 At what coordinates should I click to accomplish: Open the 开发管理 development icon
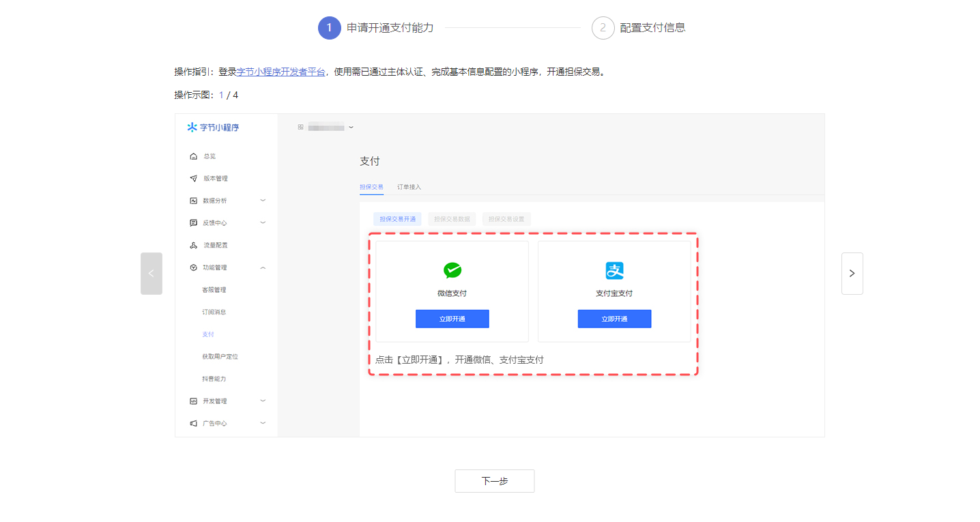pos(194,401)
